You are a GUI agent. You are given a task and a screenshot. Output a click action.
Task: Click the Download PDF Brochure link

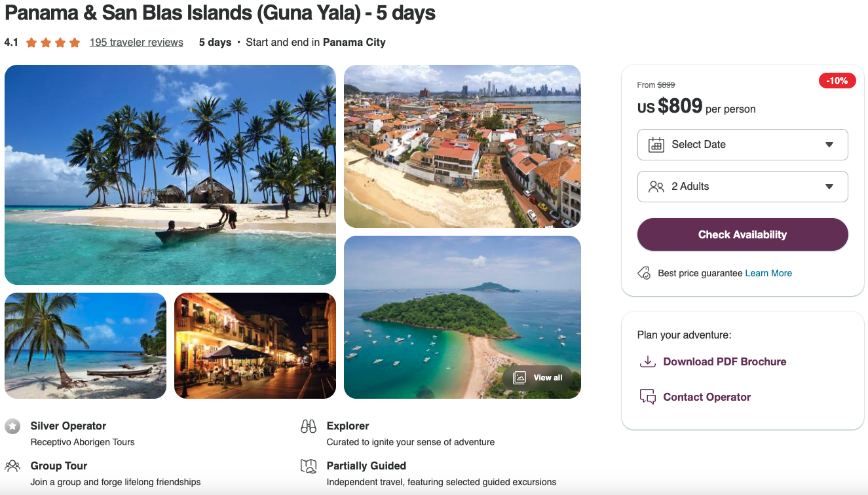coord(725,361)
